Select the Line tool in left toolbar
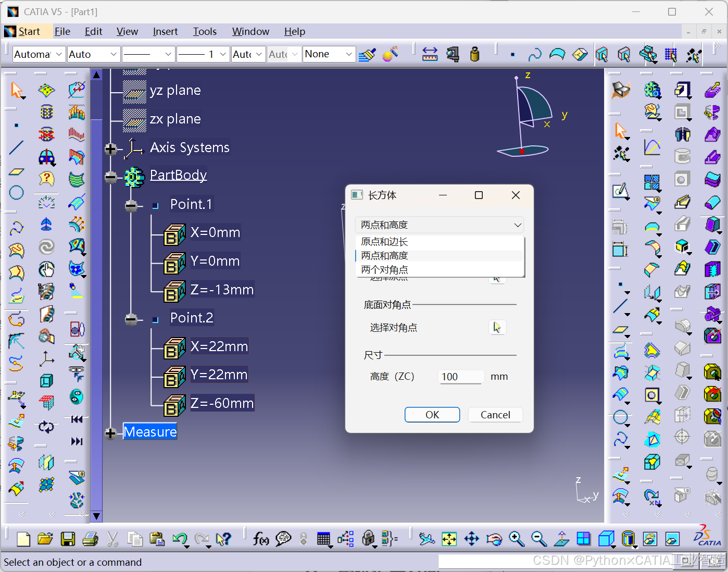Screen dimensions: 728x572 click(x=17, y=148)
